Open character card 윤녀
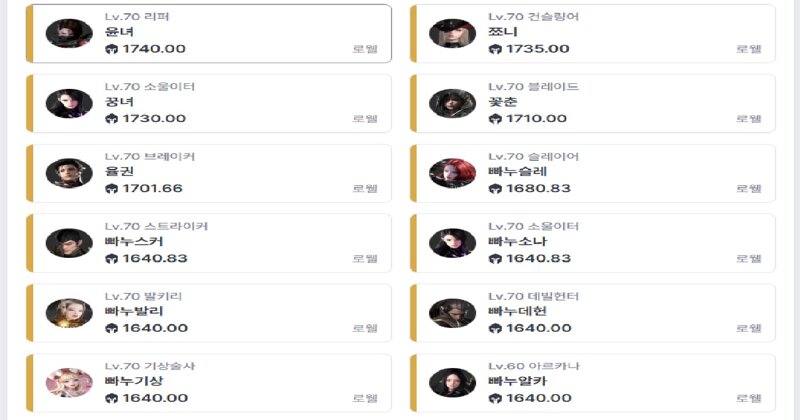This screenshot has height=420, width=800. [209, 34]
